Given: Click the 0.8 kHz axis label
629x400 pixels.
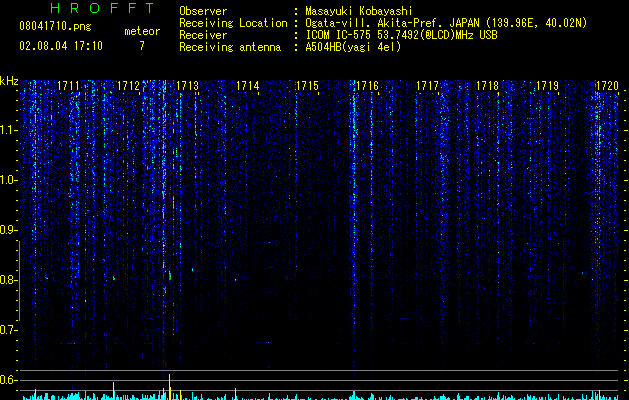Looking at the screenshot, I should pos(8,280).
